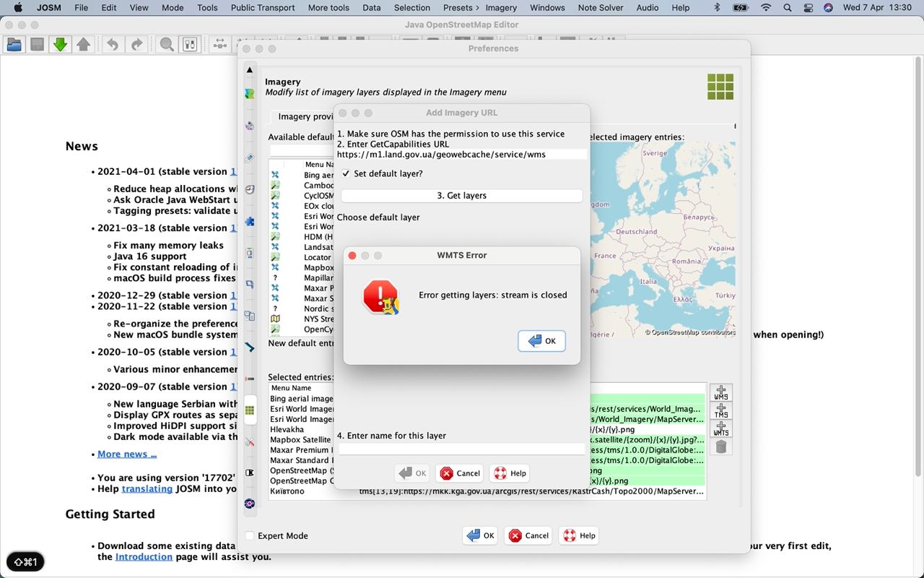The width and height of the screenshot is (924, 578).
Task: Select 'NYS Stre' in available default entries
Action: coord(302,319)
